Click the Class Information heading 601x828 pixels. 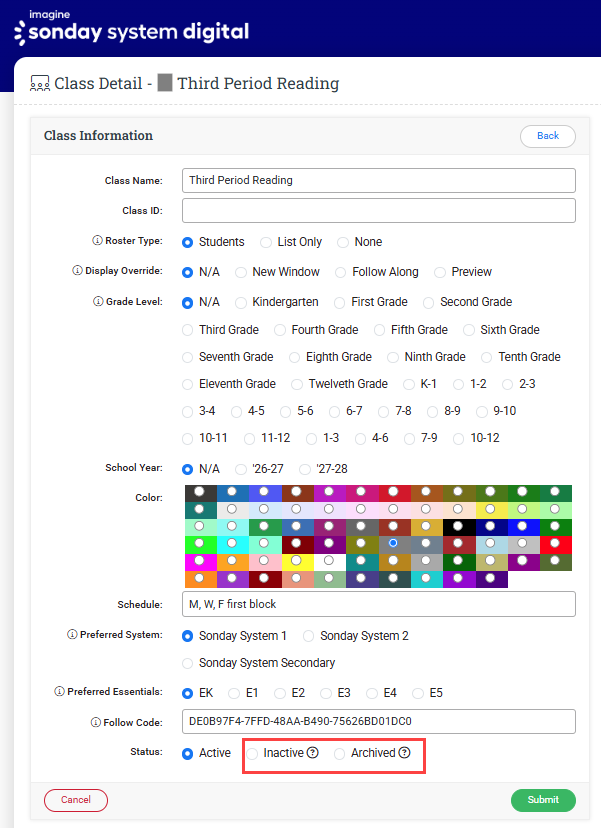[x=98, y=135]
